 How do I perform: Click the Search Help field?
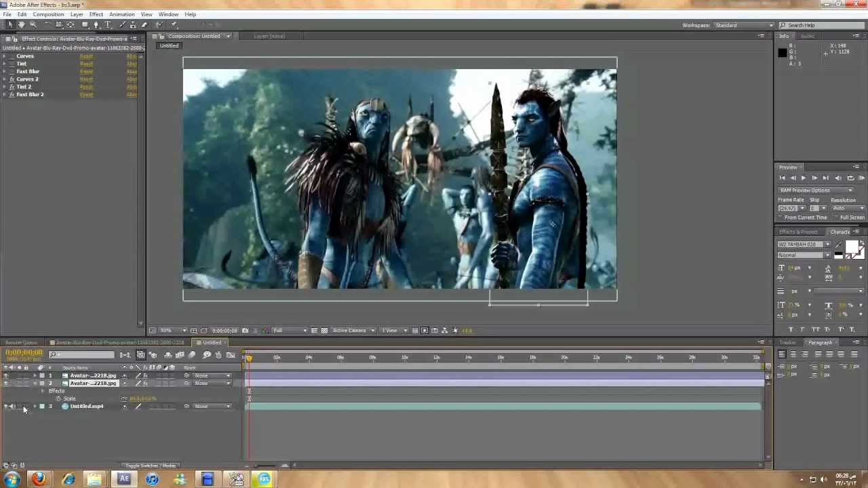(821, 25)
